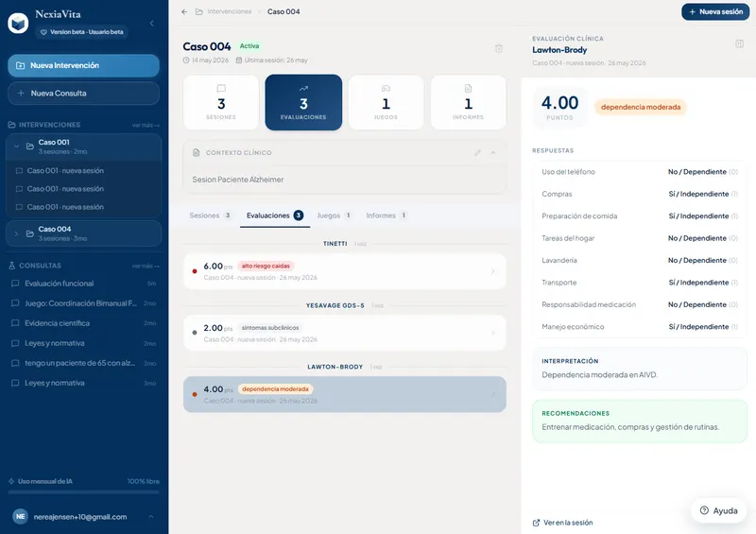Open the Ayuda help button
The height and width of the screenshot is (534, 756).
(x=718, y=510)
